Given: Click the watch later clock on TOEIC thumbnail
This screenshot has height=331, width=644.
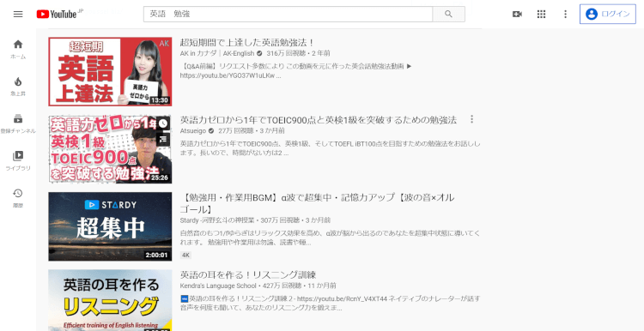Looking at the screenshot, I should click(x=163, y=123).
